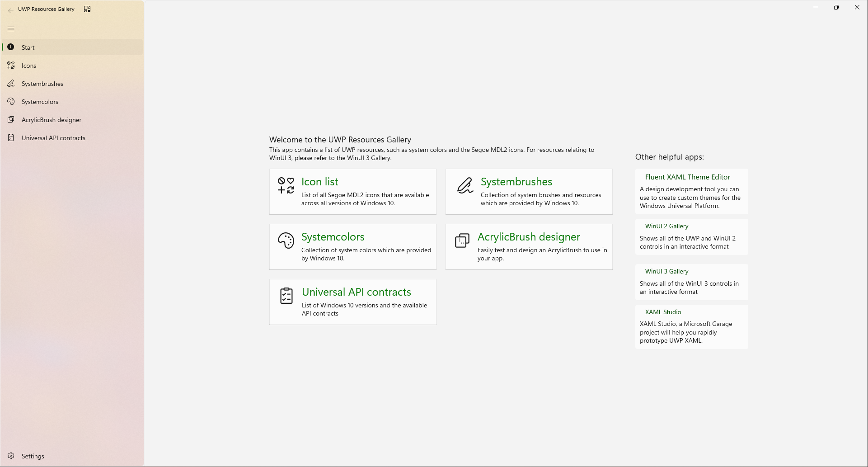
Task: Go to Systembrushes in the sidebar
Action: pos(72,84)
